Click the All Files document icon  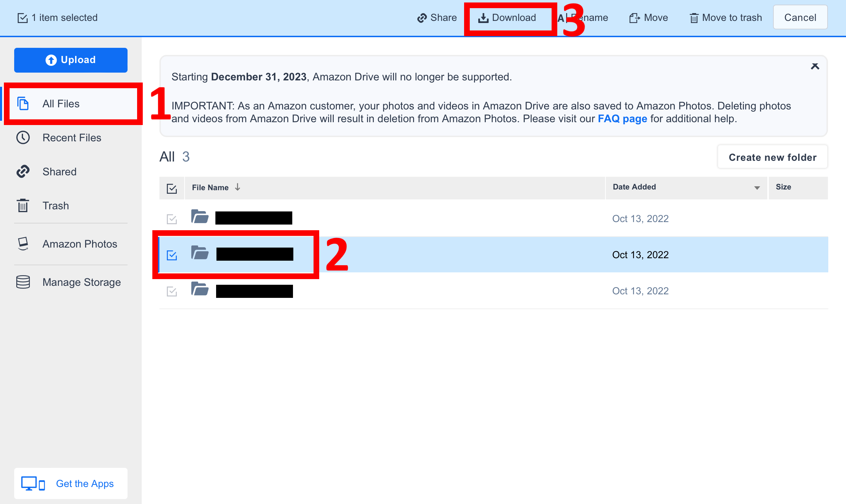[23, 103]
